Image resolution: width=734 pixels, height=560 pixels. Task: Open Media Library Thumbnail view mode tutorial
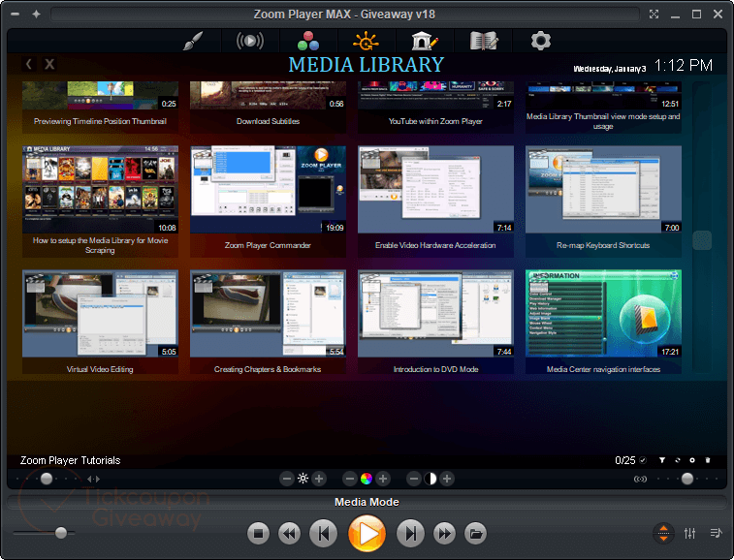point(603,108)
